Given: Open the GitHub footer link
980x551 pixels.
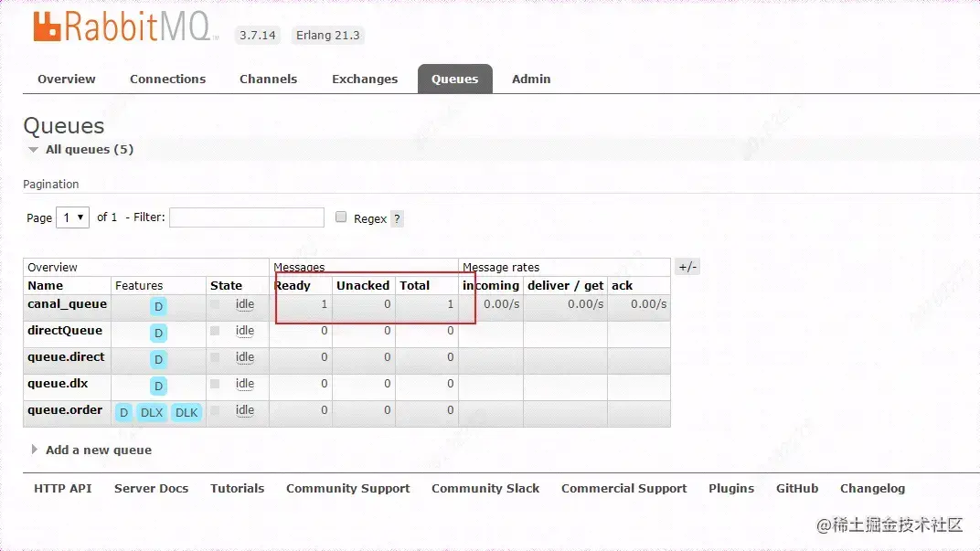Looking at the screenshot, I should click(797, 489).
